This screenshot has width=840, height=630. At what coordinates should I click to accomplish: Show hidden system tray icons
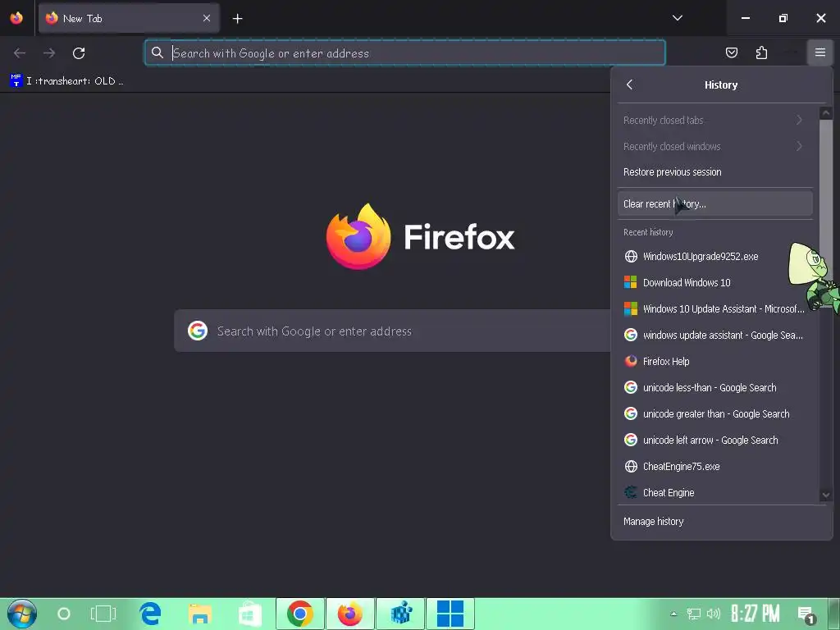click(674, 614)
